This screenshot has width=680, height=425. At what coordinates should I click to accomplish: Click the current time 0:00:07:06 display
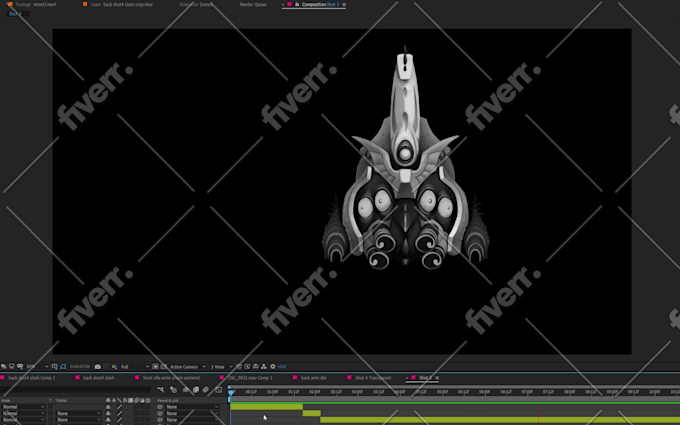pos(80,366)
